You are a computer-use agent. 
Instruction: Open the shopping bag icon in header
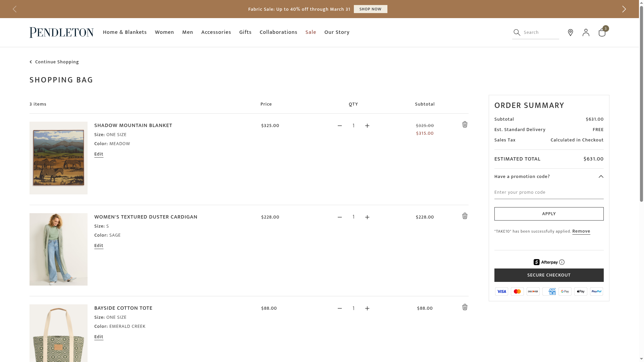tap(602, 33)
